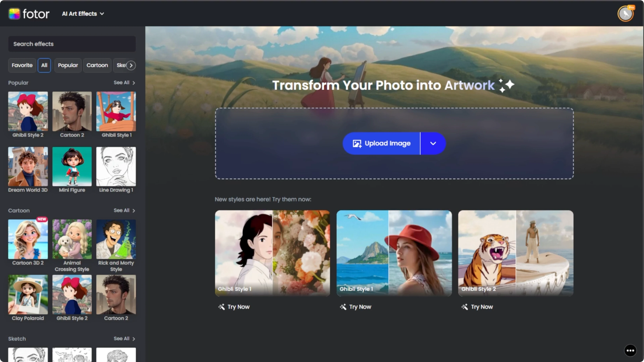
Task: Click the Search effects field
Action: click(72, 44)
